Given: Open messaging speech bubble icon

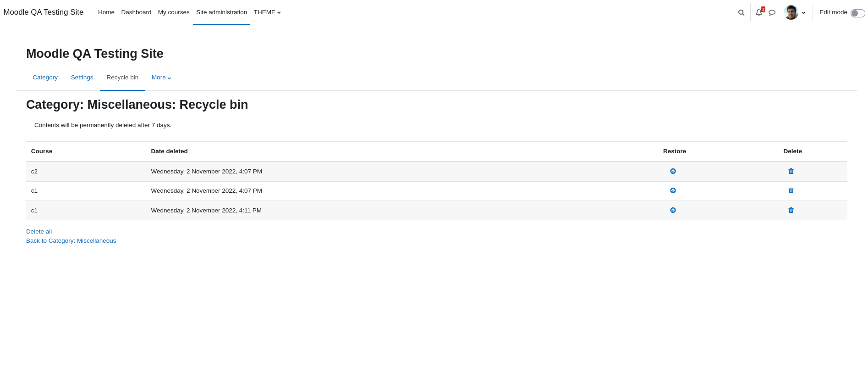Looking at the screenshot, I should point(772,12).
